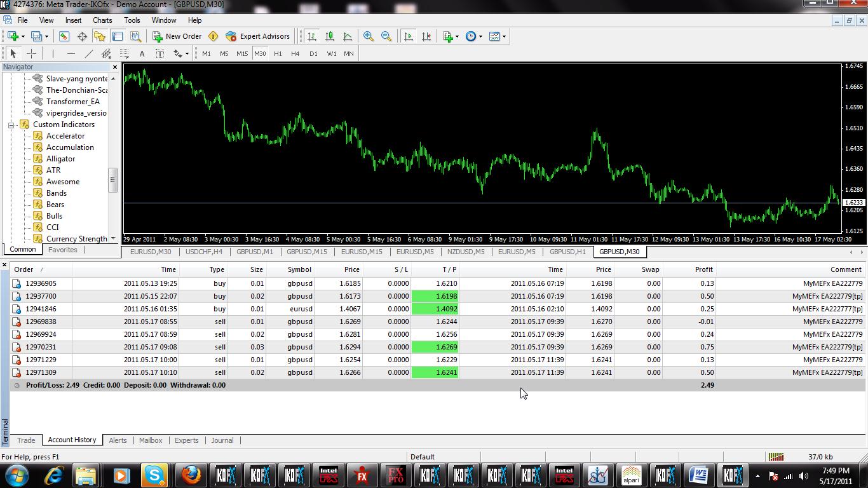The image size is (868, 488).
Task: Open the Charts menu
Action: 102,20
